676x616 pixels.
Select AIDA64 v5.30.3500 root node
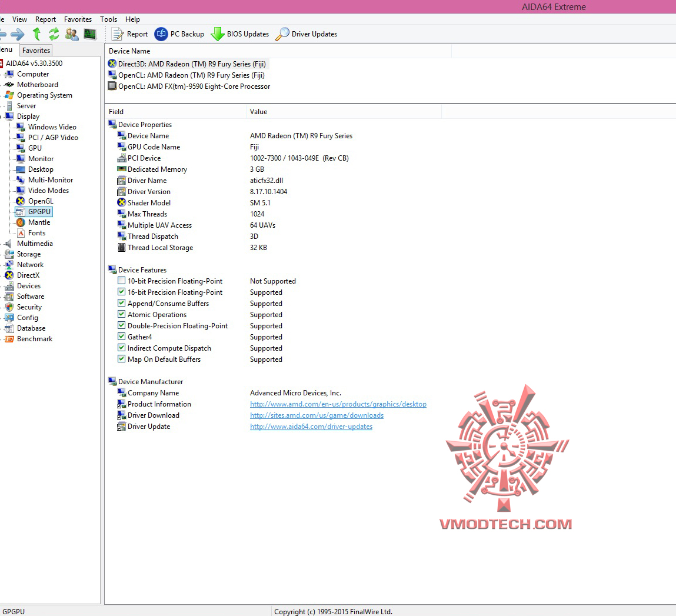34,64
